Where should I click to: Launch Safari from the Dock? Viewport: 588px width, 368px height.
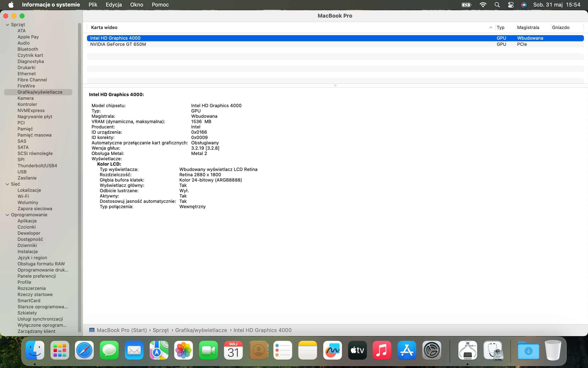[x=84, y=350]
